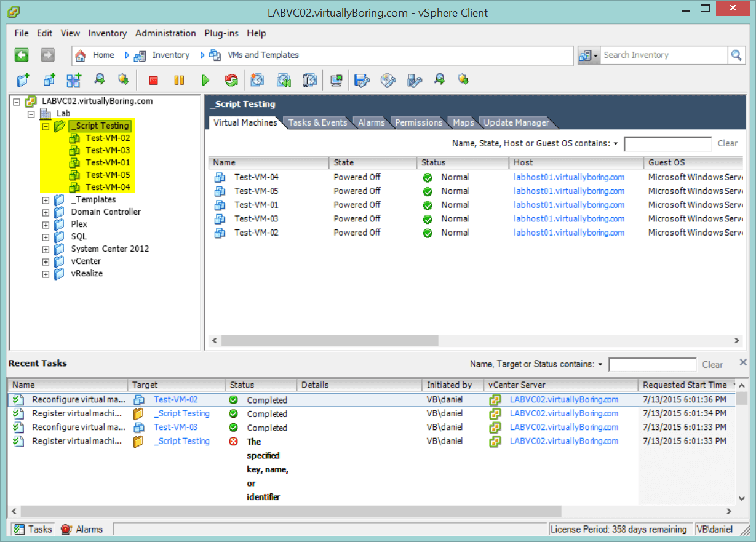This screenshot has width=756, height=542.
Task: Expand the System Center 2012 folder
Action: point(46,249)
